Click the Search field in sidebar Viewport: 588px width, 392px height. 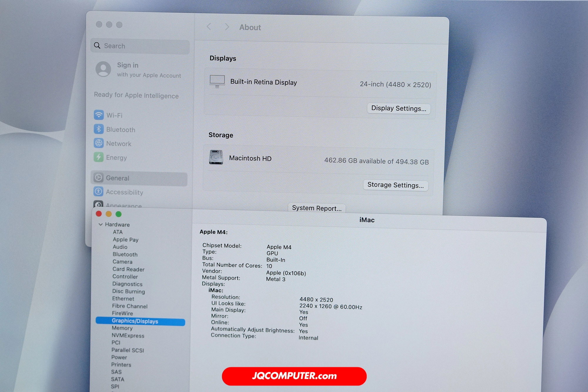point(141,46)
